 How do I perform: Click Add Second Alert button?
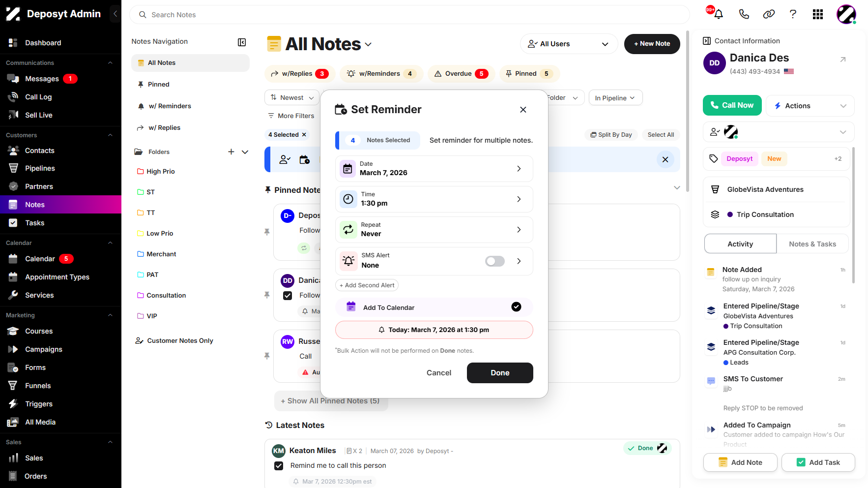point(367,285)
